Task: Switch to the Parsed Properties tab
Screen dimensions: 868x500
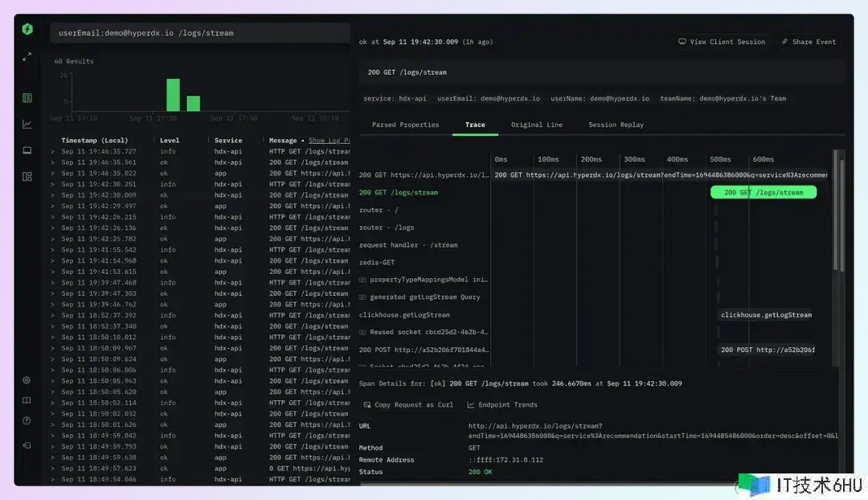Action: tap(405, 125)
